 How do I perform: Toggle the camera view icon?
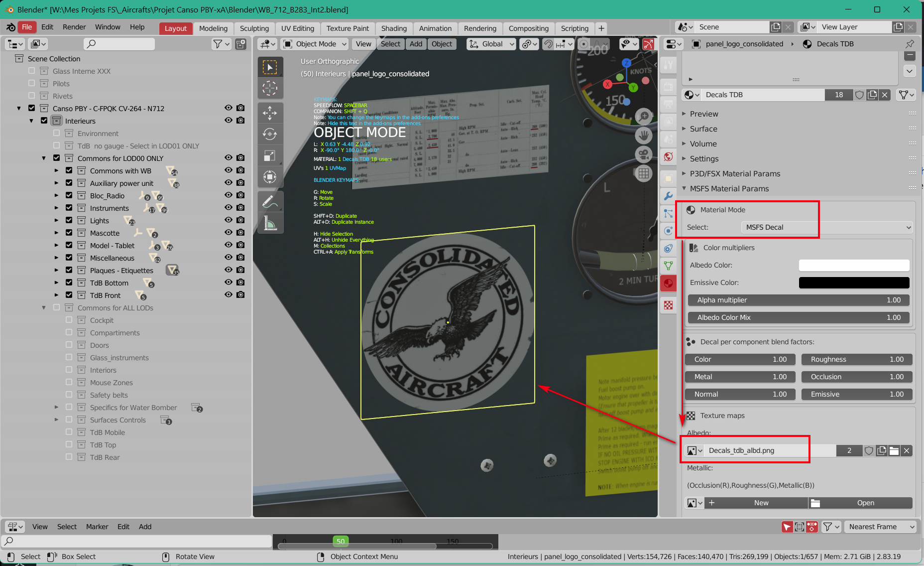644,154
